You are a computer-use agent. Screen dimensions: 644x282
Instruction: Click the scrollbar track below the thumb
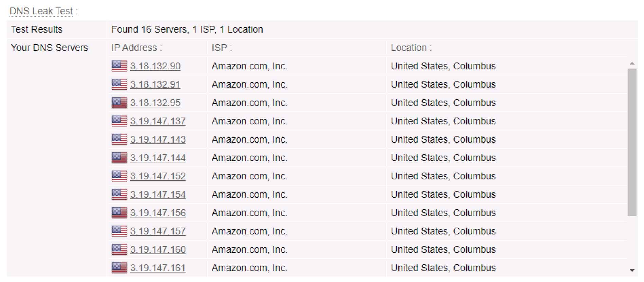point(632,241)
